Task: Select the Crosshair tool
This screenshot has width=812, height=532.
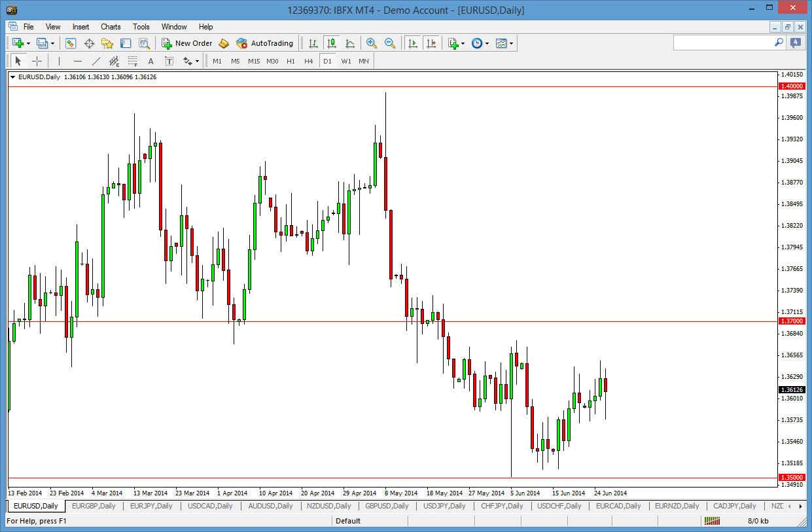Action: click(x=37, y=61)
